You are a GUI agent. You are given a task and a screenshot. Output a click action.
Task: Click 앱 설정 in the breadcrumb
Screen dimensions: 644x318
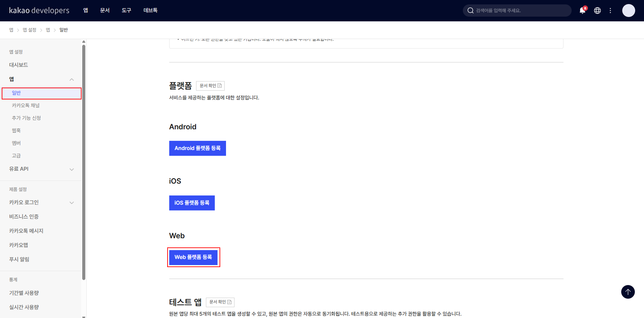[30, 30]
